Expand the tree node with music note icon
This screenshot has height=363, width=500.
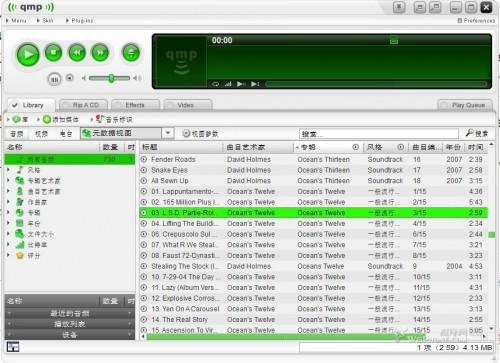[x=9, y=170]
